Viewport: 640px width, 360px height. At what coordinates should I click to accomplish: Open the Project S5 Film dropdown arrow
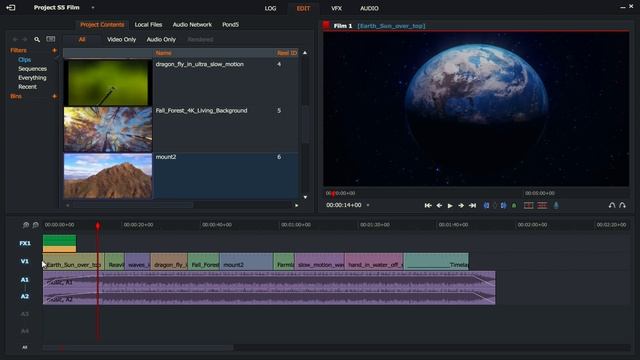click(93, 8)
